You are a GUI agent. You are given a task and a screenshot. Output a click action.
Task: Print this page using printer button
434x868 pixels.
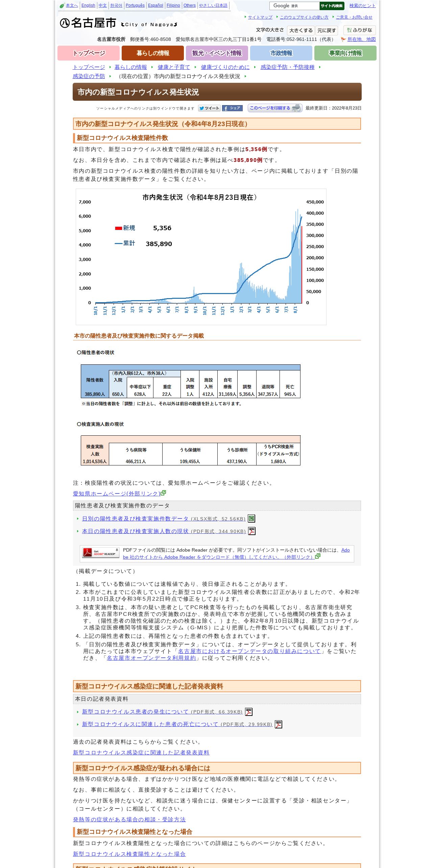click(275, 108)
